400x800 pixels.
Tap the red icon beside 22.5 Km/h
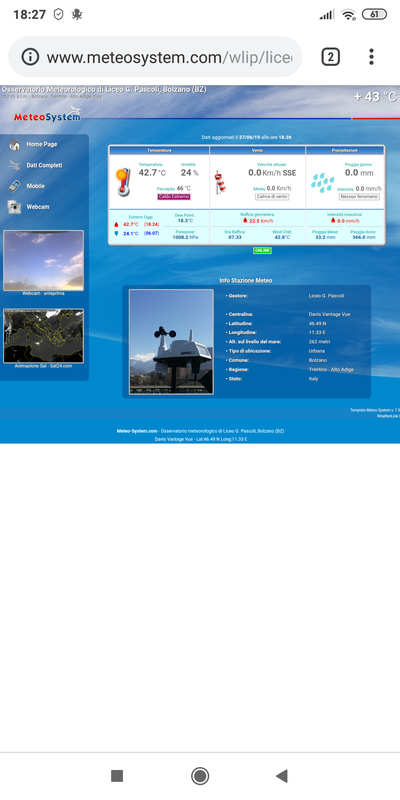(245, 221)
